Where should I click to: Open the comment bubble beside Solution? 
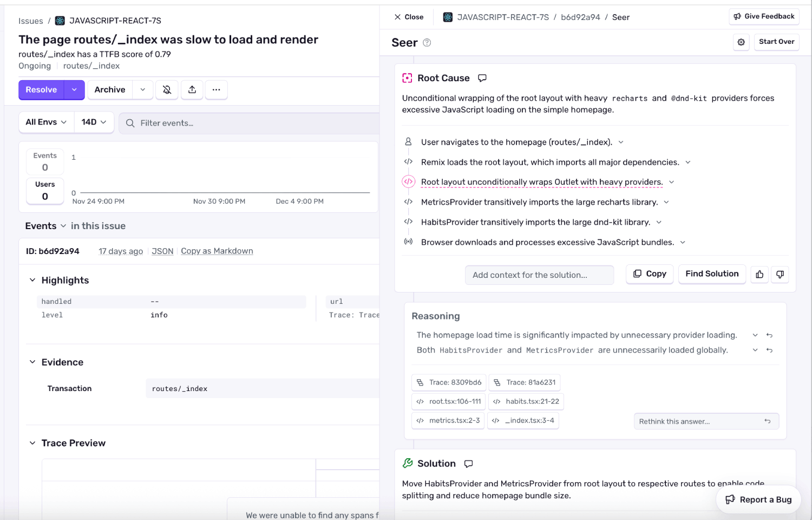[x=468, y=463]
